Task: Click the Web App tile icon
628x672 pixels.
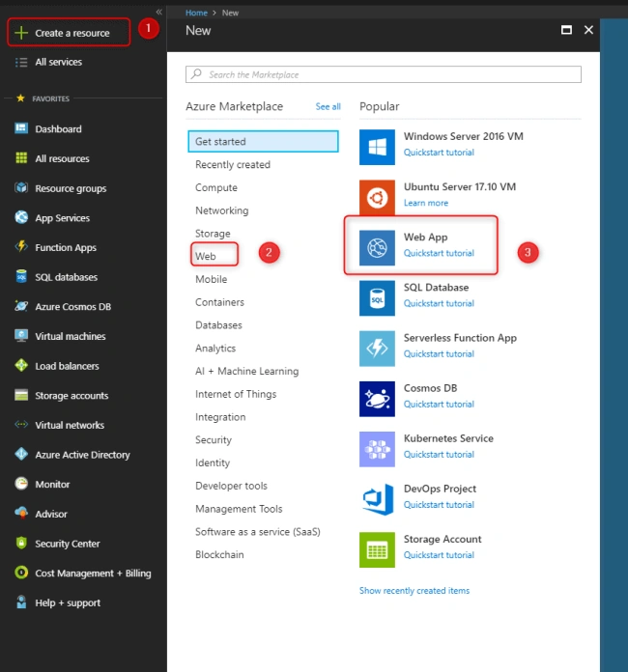Action: pyautogui.click(x=377, y=248)
